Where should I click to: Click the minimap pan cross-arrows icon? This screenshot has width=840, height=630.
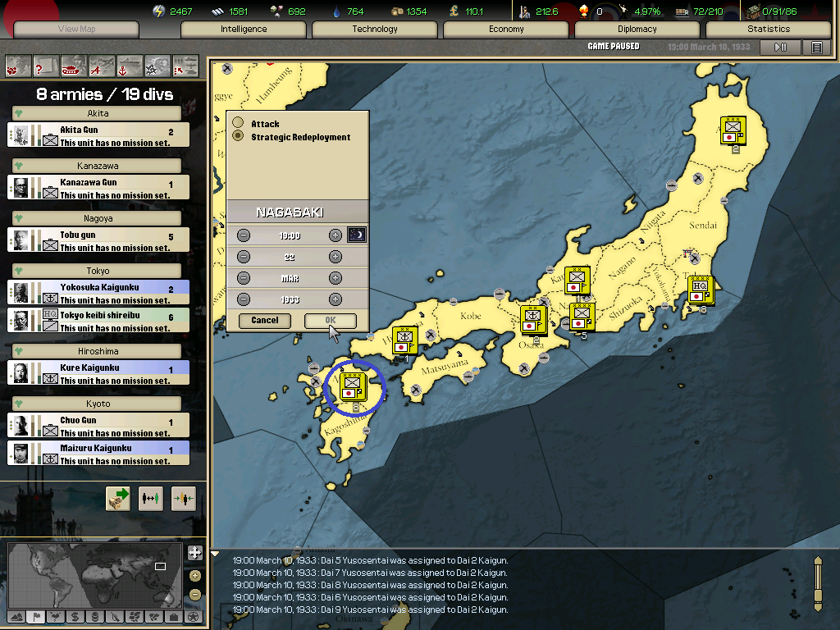(x=195, y=553)
